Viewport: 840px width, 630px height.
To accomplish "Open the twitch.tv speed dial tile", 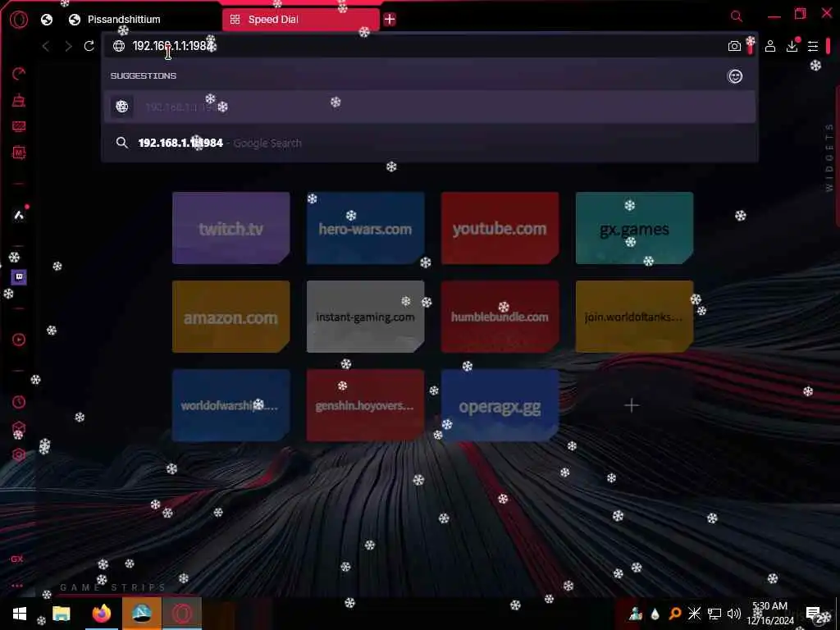I will (231, 228).
